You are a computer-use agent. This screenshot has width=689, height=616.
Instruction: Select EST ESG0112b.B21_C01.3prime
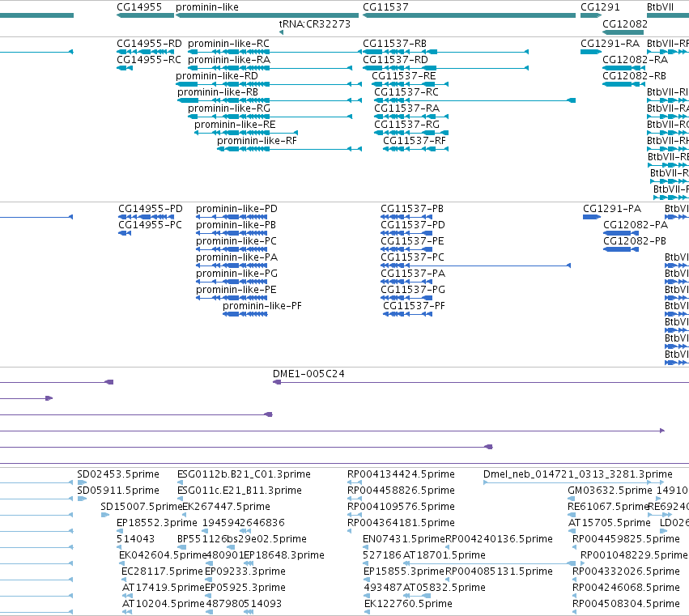point(181,482)
